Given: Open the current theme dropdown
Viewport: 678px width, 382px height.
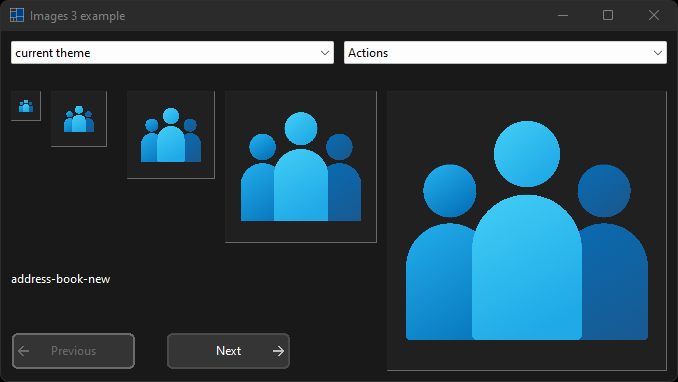Looking at the screenshot, I should [x=172, y=53].
